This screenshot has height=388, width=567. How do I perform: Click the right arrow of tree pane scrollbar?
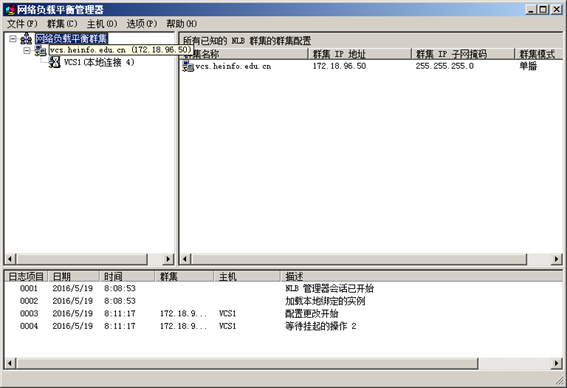(168, 259)
